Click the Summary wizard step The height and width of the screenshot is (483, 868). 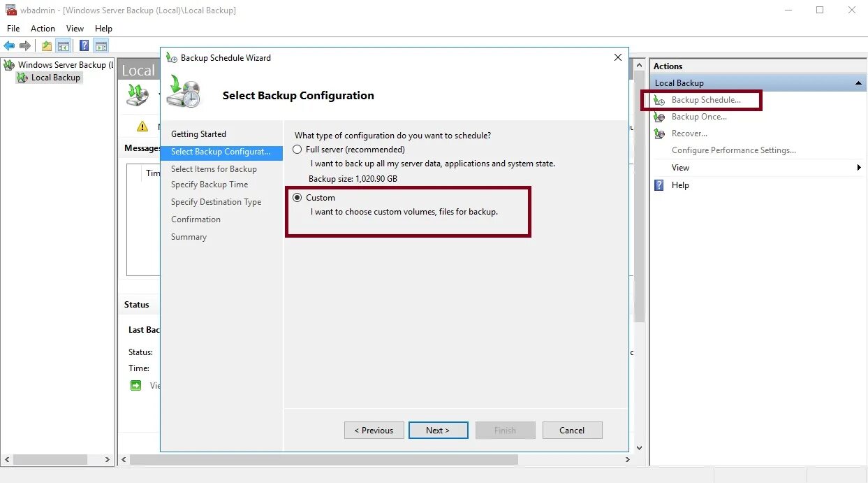189,237
